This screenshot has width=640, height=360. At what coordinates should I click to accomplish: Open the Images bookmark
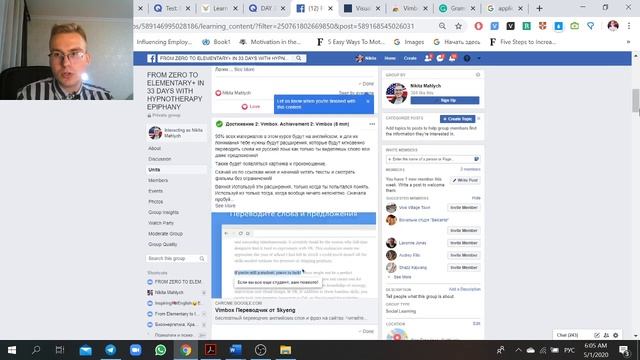point(409,42)
